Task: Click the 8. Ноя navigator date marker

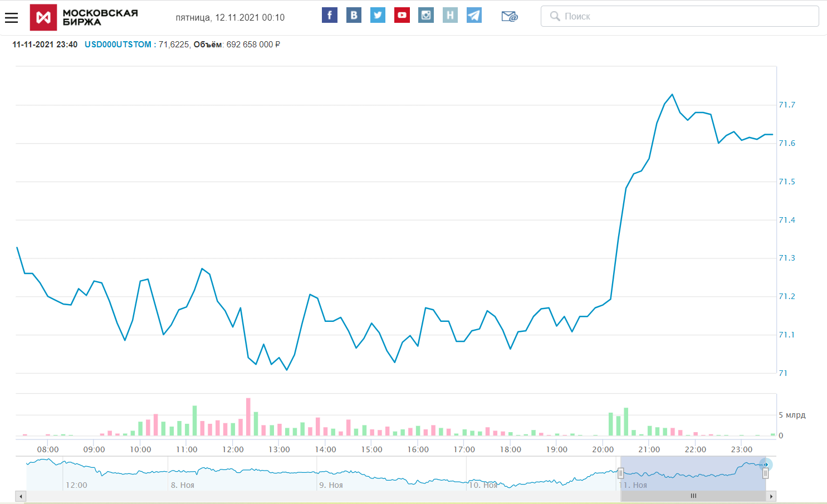Action: click(183, 485)
